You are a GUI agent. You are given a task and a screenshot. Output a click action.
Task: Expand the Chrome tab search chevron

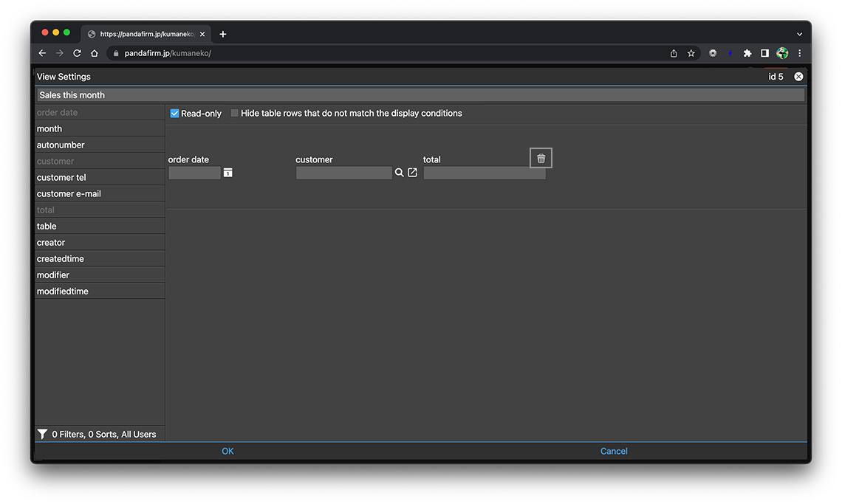[x=799, y=34]
